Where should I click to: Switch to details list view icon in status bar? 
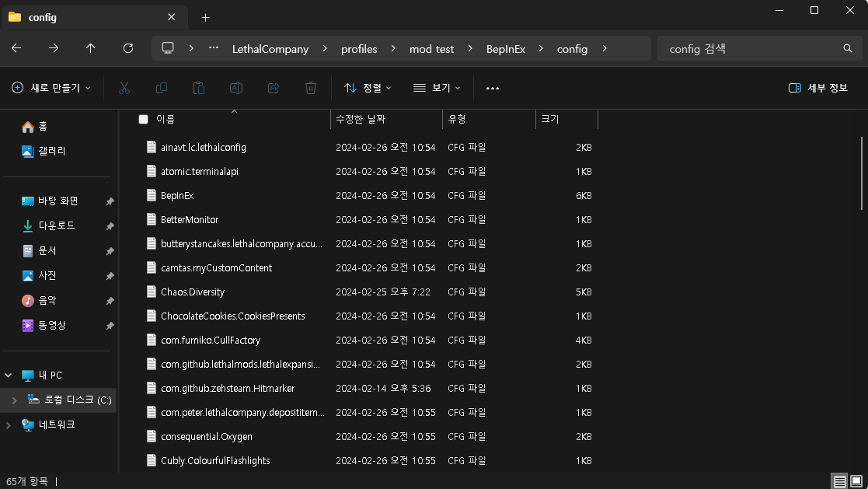click(840, 481)
